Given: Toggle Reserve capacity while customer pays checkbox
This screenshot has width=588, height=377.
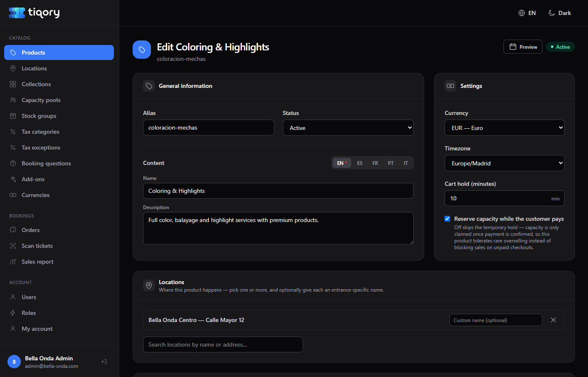Looking at the screenshot, I should 447,219.
